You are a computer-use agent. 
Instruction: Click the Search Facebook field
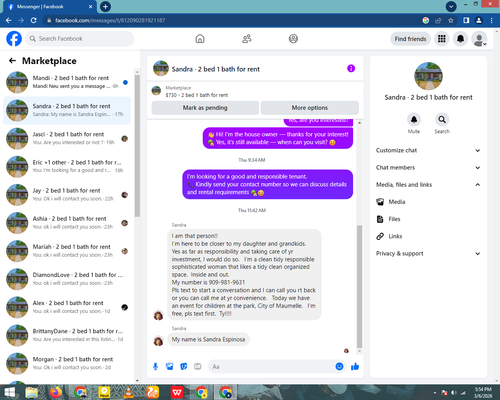pyautogui.click(x=80, y=39)
